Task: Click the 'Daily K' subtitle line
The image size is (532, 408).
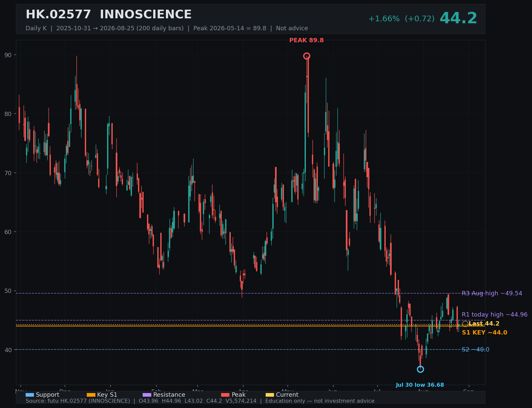Action: 167,28
